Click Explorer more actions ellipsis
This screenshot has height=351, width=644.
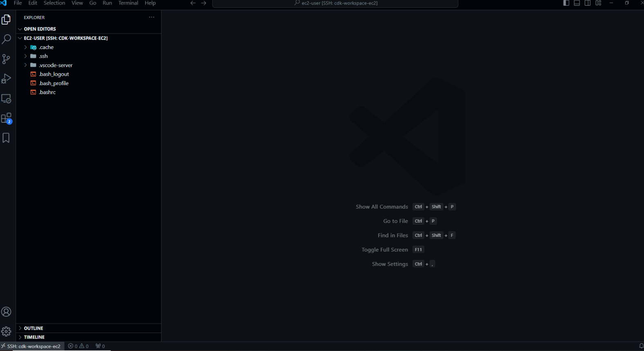[152, 17]
